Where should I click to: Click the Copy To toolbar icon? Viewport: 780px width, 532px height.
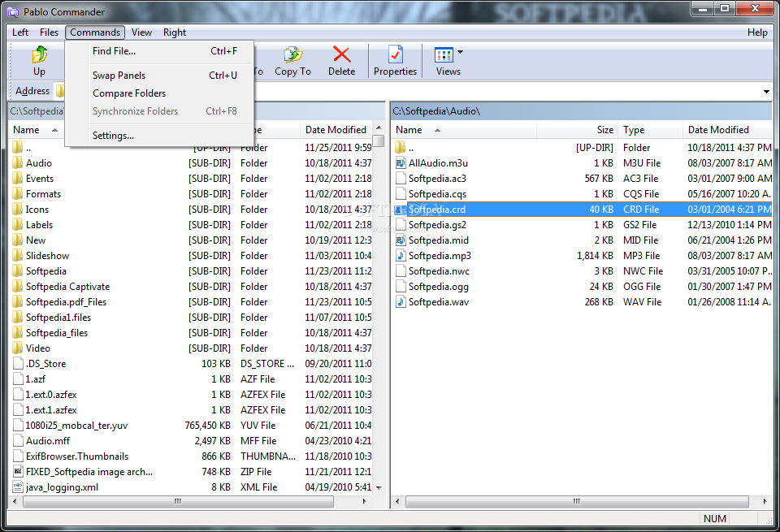[293, 54]
